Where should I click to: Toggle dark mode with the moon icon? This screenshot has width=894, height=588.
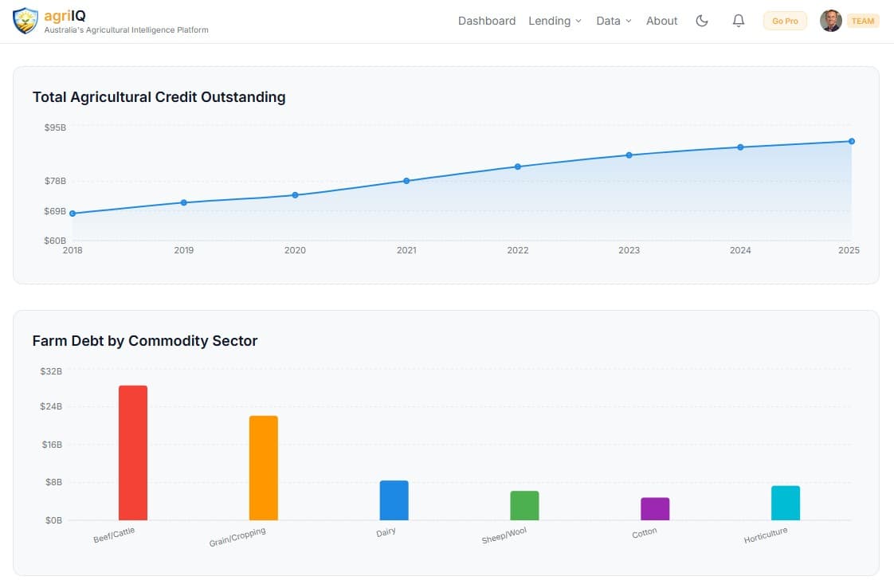[702, 21]
